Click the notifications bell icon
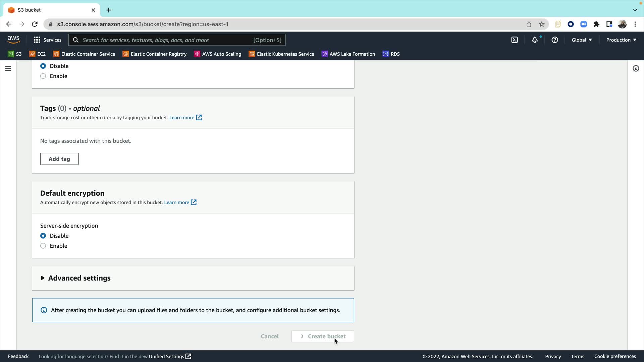The height and width of the screenshot is (362, 644). click(x=535, y=40)
